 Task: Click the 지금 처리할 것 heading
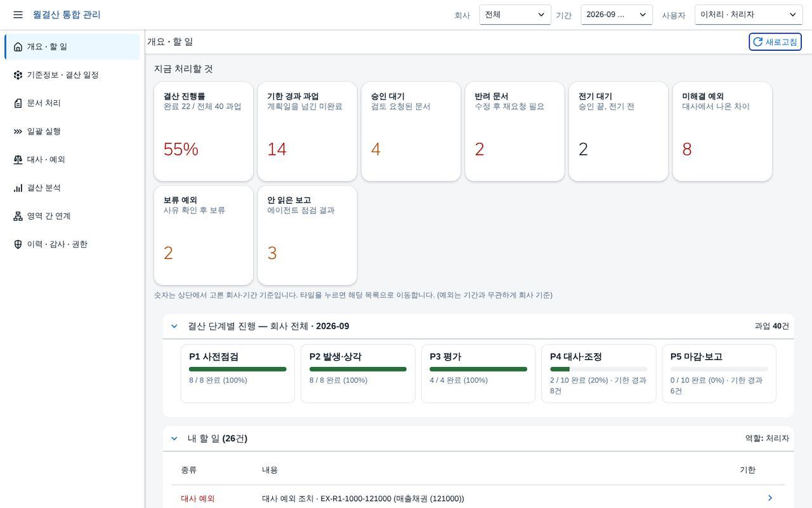pyautogui.click(x=183, y=69)
